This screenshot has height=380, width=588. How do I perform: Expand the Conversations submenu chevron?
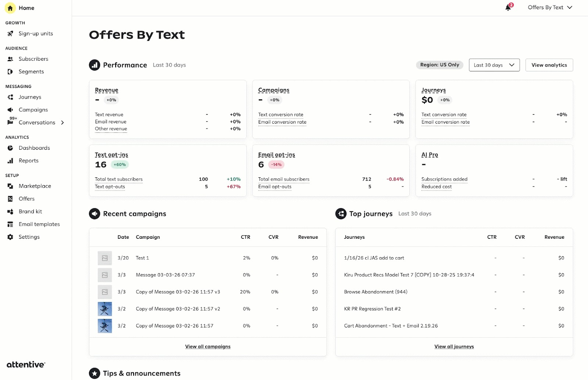[x=62, y=122]
